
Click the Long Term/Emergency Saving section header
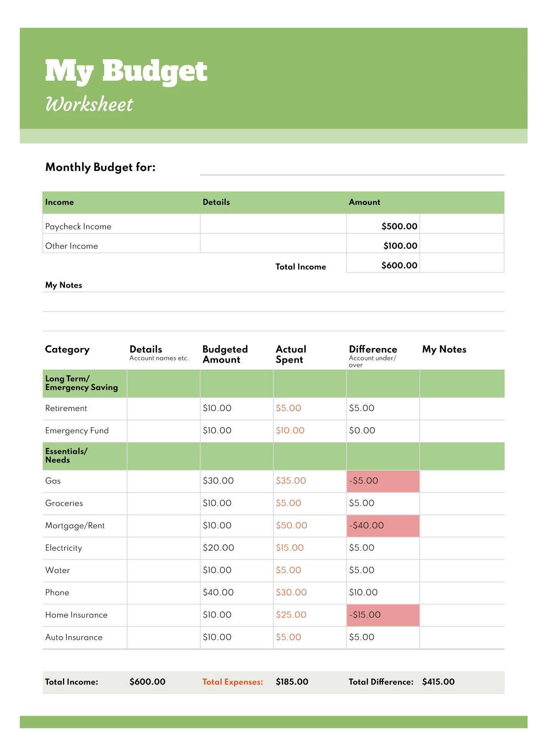pos(81,383)
